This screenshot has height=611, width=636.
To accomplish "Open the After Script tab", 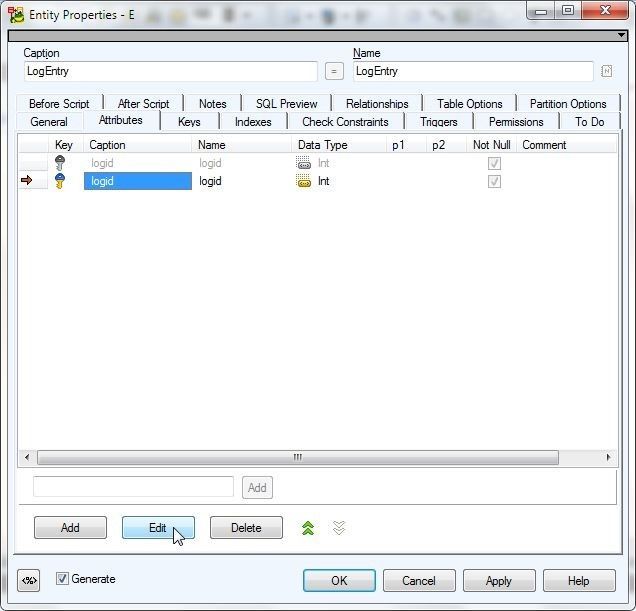I will (143, 103).
